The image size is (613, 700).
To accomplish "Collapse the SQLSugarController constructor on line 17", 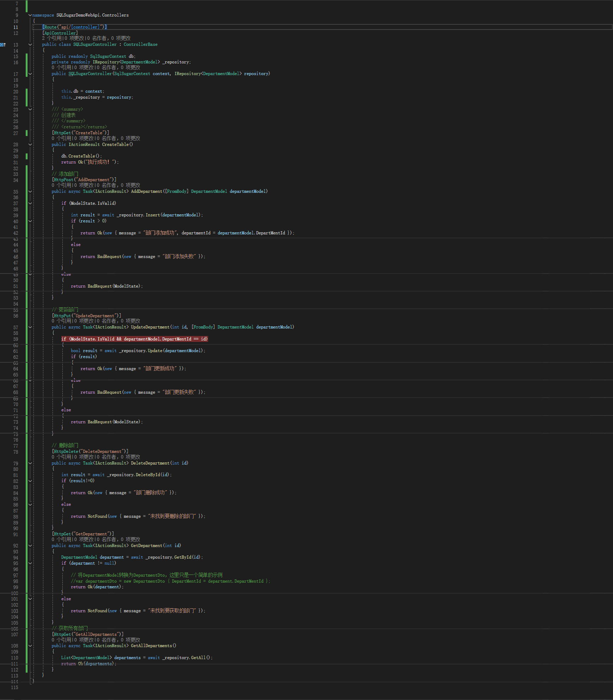I will coord(30,74).
